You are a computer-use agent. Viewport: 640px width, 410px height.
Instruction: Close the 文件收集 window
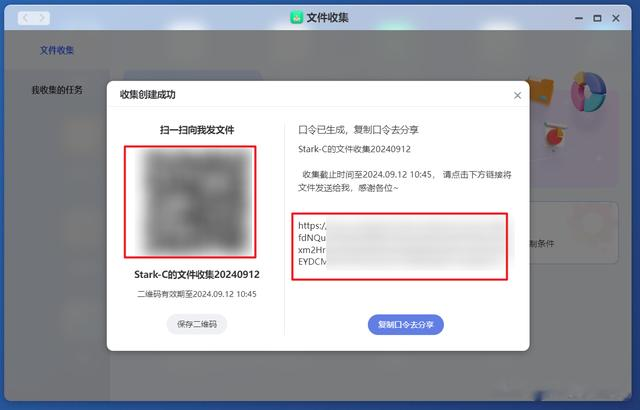(616, 18)
